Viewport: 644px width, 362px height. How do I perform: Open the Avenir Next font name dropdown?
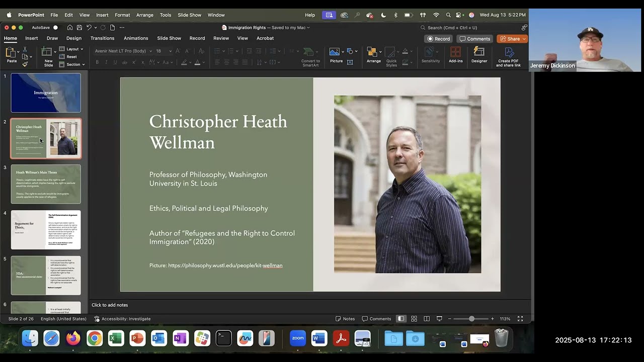click(x=150, y=51)
